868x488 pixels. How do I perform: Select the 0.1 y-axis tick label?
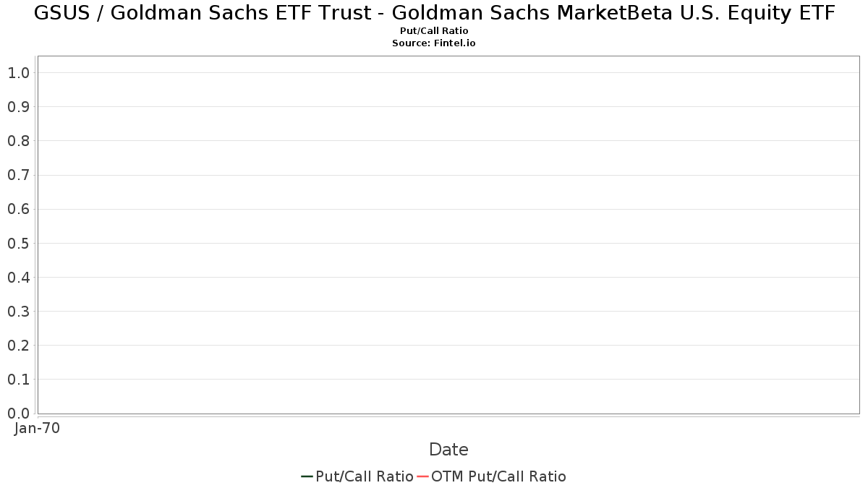(18, 380)
